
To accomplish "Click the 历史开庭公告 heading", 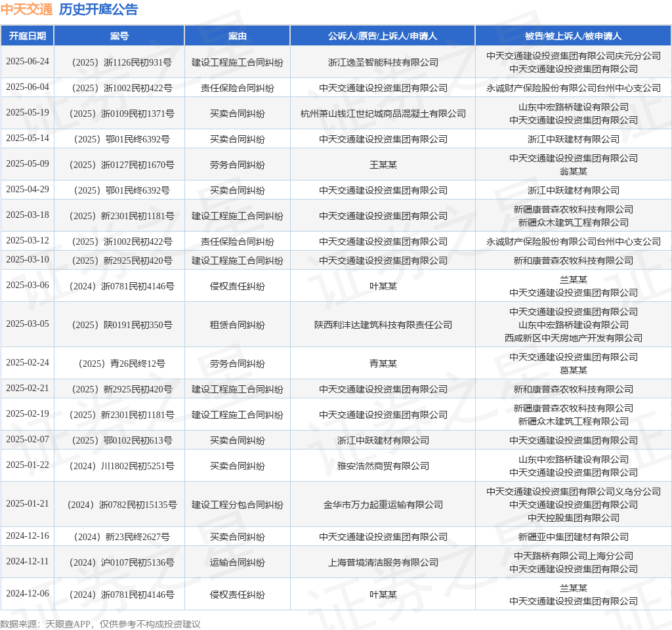I will point(98,9).
